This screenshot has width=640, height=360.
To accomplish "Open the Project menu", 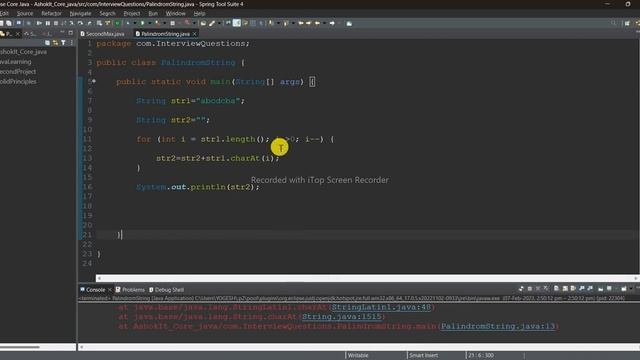I will pos(132,13).
